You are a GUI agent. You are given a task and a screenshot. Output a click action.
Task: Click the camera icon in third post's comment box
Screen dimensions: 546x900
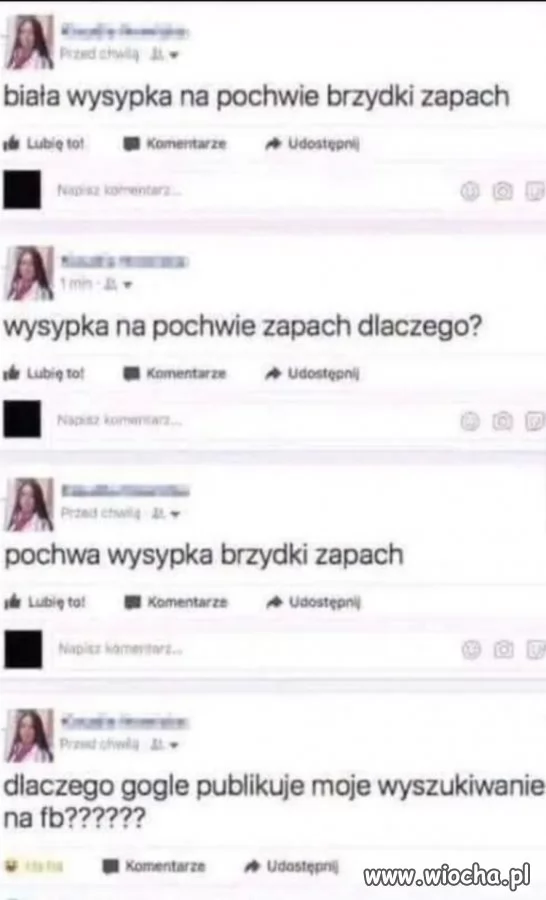[504, 650]
